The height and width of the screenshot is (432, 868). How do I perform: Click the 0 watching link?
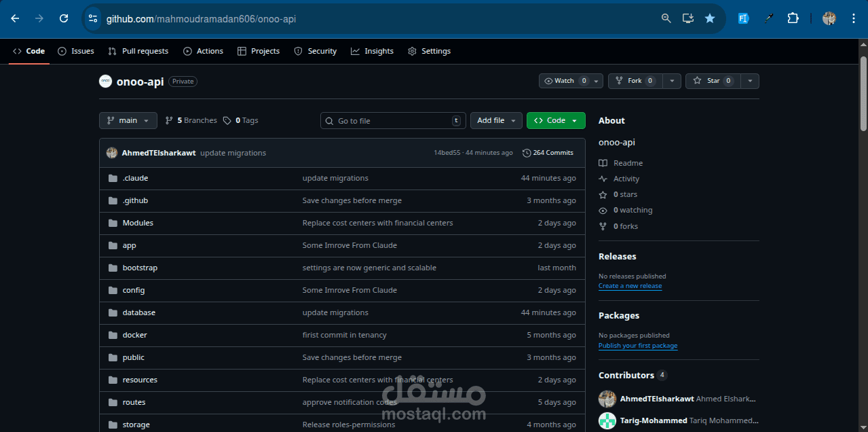click(x=626, y=210)
